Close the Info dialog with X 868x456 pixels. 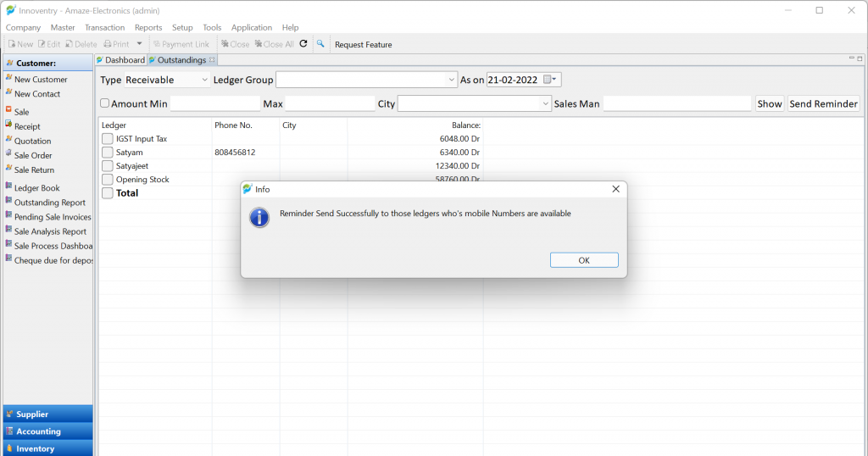click(x=615, y=189)
